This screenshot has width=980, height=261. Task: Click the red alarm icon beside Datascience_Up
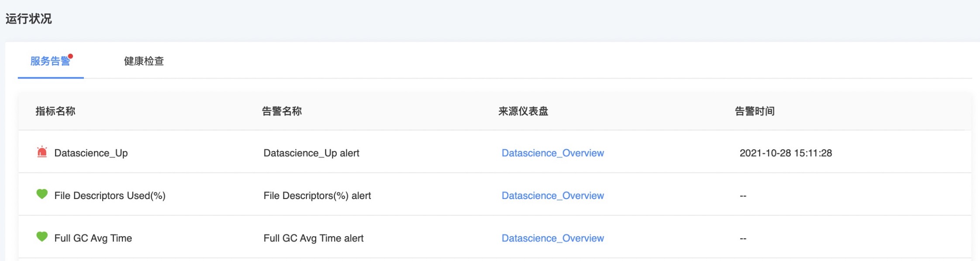tap(42, 152)
